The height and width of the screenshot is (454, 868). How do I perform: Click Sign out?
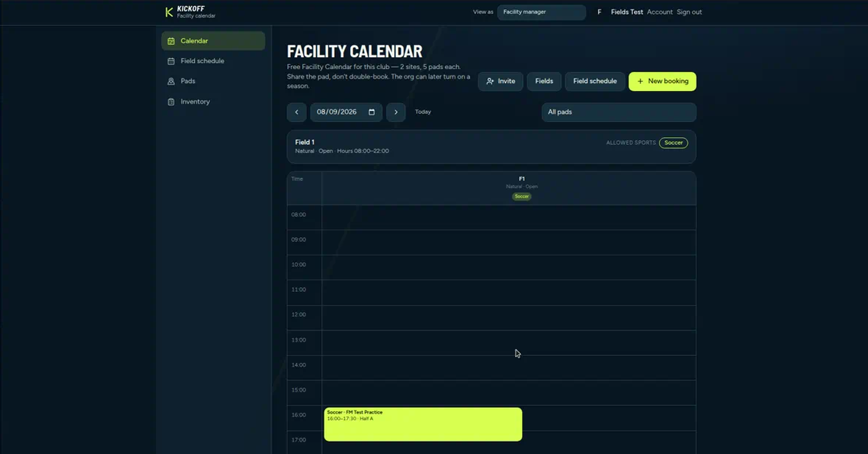690,12
